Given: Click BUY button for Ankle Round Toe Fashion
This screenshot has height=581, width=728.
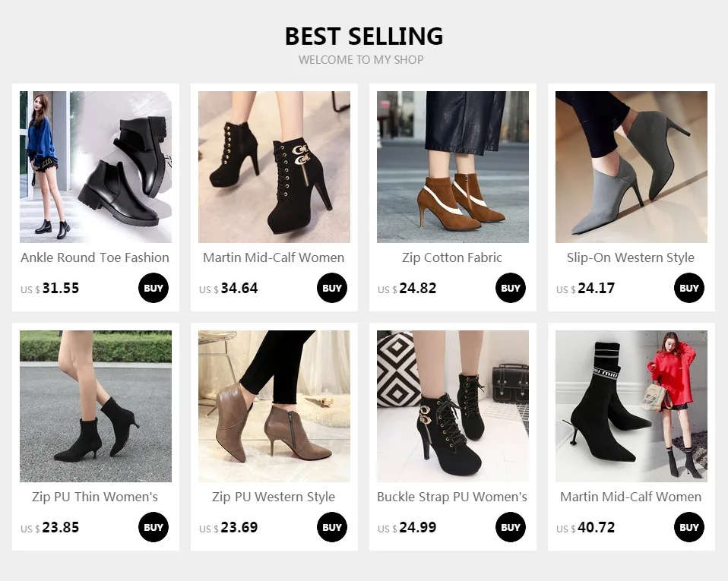Looking at the screenshot, I should 154,289.
